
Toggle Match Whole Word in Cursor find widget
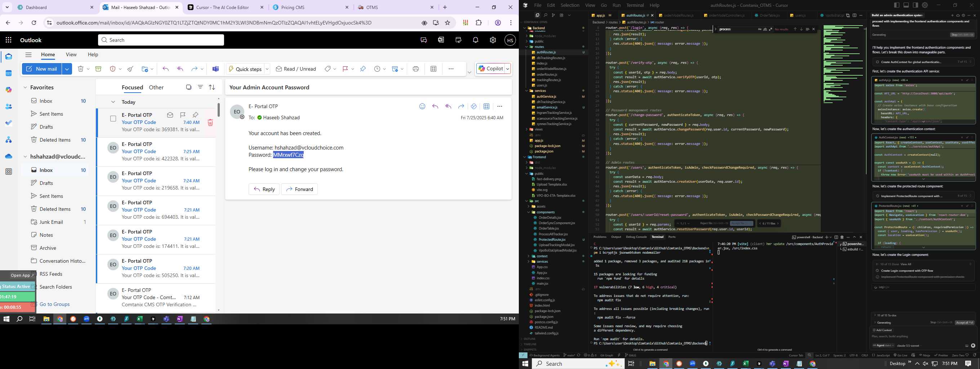(765, 29)
